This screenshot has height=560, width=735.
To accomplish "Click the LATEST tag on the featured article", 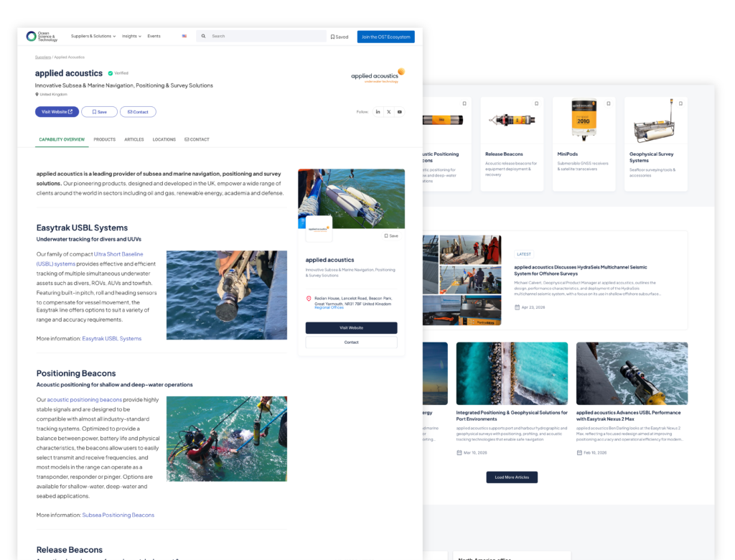I will pyautogui.click(x=523, y=254).
